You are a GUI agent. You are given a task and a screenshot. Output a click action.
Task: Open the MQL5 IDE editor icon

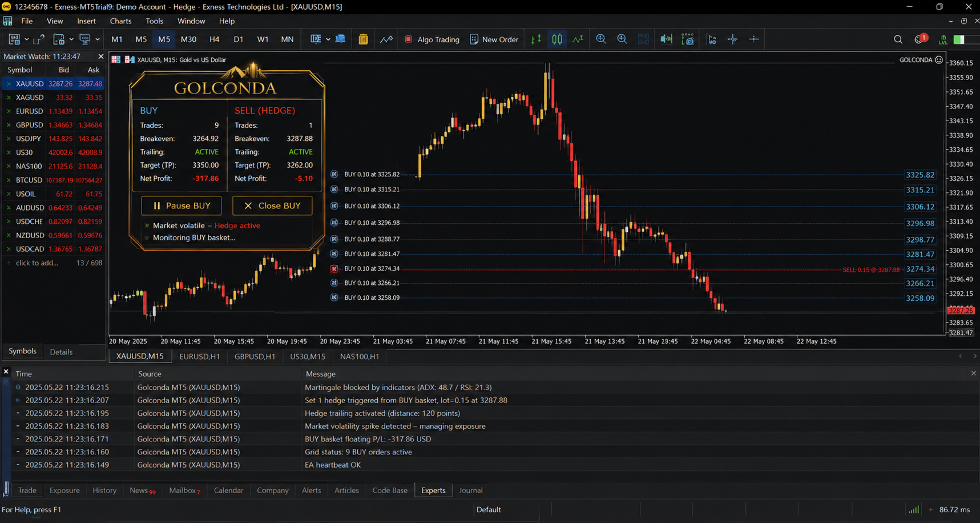316,39
